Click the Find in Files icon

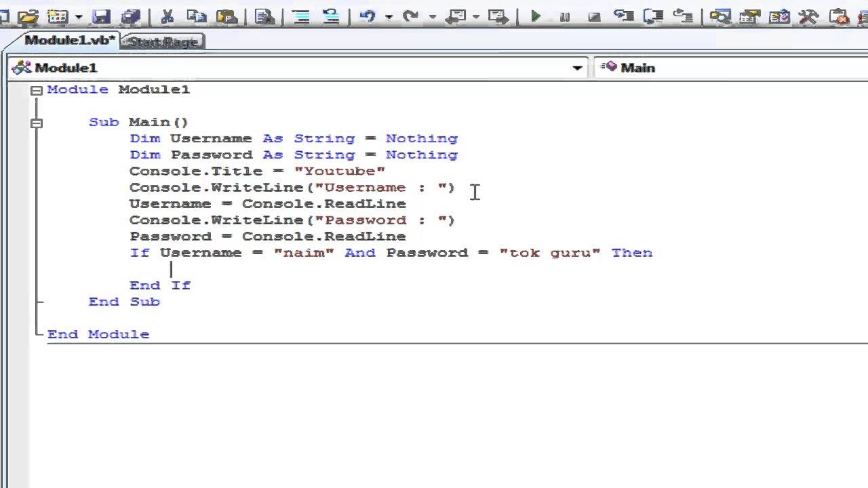[265, 16]
